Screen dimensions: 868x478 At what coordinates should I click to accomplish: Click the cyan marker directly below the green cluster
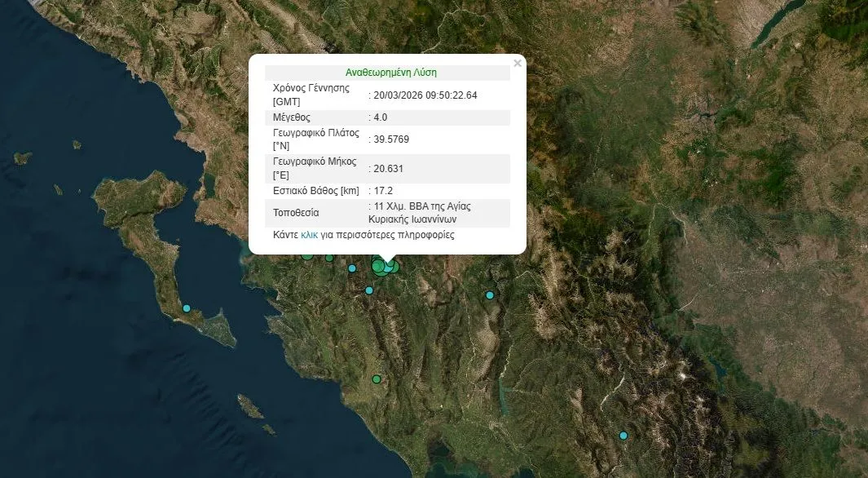(369, 290)
